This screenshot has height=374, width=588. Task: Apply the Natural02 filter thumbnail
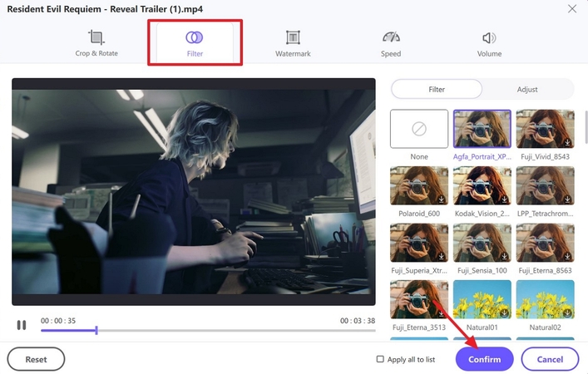tap(545, 299)
